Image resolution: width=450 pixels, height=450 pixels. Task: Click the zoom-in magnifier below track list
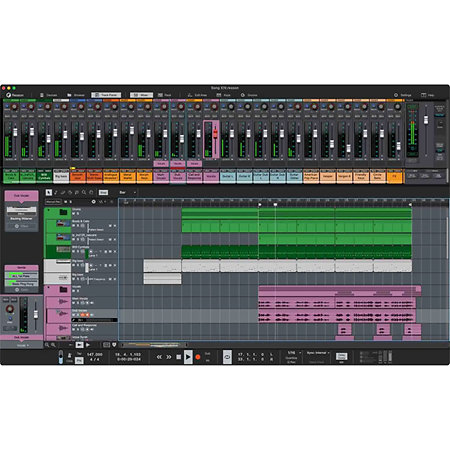pos(53,345)
